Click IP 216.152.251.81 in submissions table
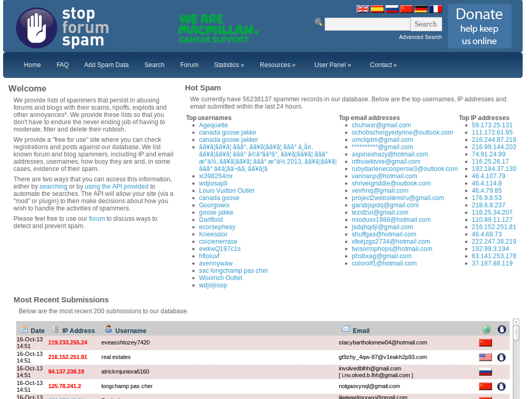Viewport: 532px width, 399px height. 68,357
